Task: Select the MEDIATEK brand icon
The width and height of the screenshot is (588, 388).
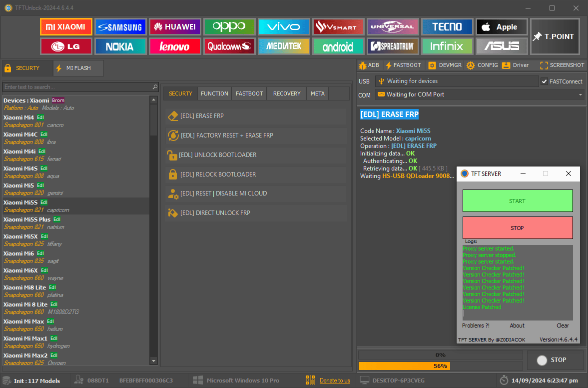Action: coord(284,46)
